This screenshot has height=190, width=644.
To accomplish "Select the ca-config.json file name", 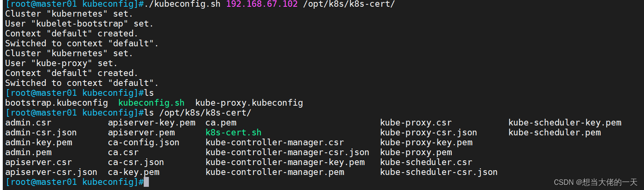I will tap(144, 142).
